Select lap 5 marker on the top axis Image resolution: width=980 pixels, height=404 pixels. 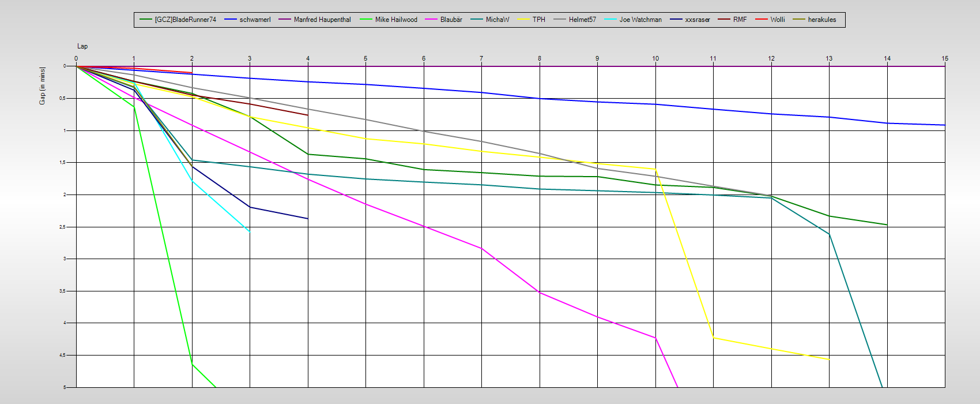click(365, 58)
